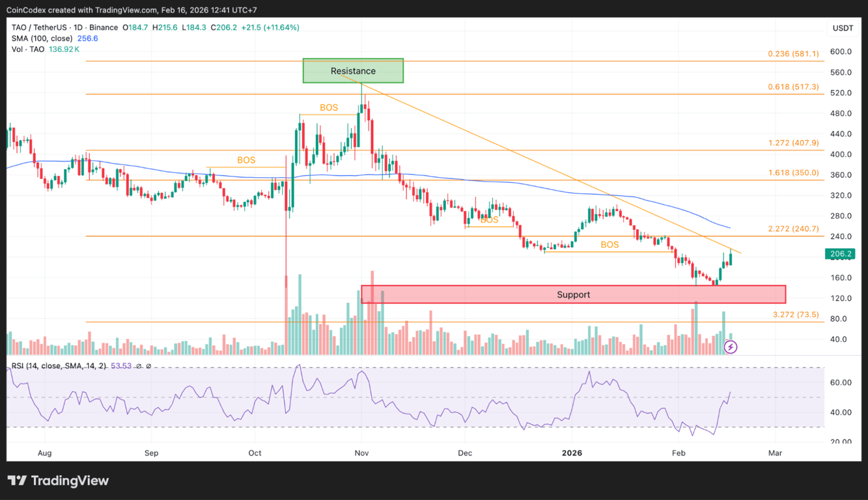The image size is (868, 500).
Task: Click the TradingView logo at the bottom left
Action: click(59, 480)
